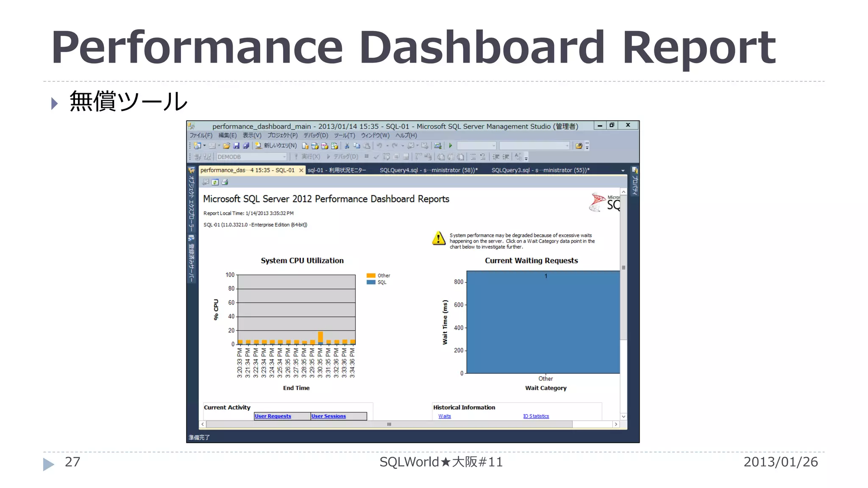Click the Open File folder icon
Viewport: 868px width, 488px height.
coord(226,146)
